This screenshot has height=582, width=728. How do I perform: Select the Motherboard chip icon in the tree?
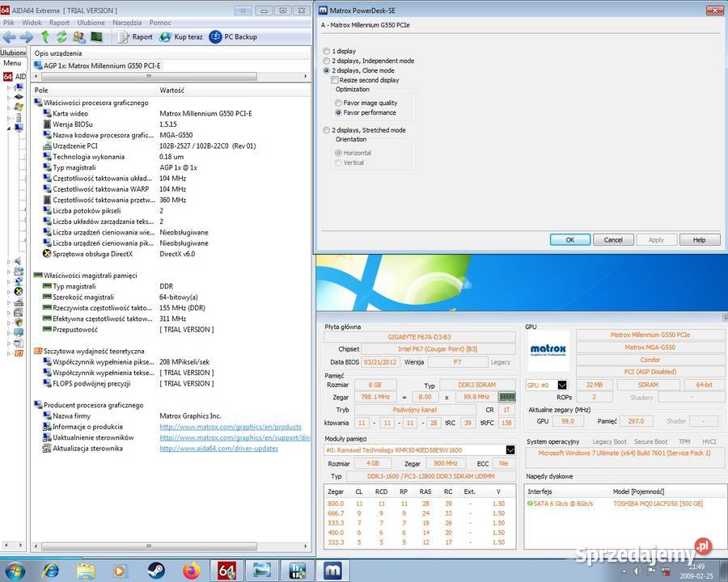[x=19, y=97]
